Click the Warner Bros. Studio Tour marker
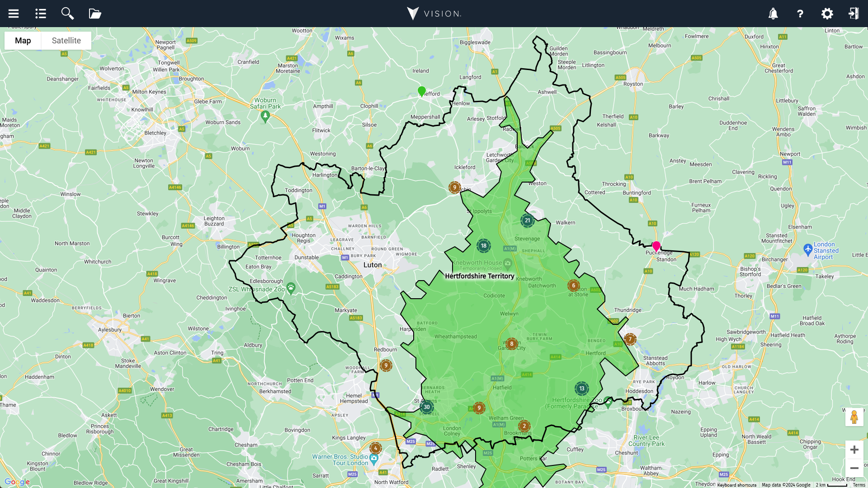The height and width of the screenshot is (488, 868). click(x=374, y=459)
